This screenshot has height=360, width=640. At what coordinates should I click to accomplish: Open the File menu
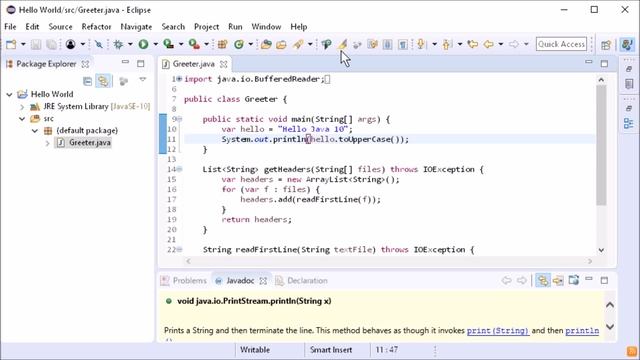click(x=10, y=27)
